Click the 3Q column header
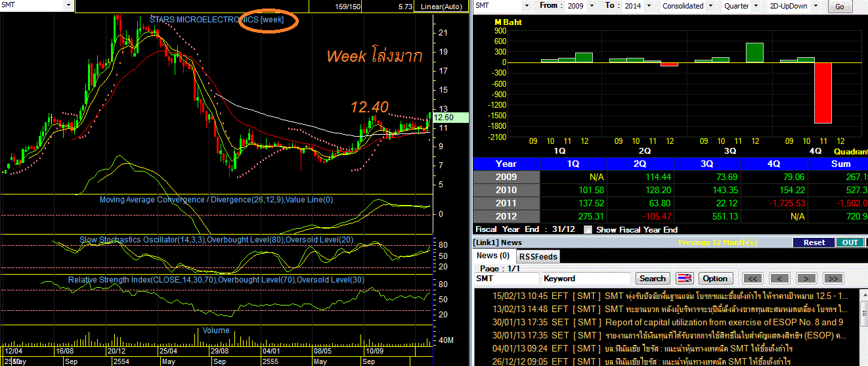The image size is (868, 366). [708, 164]
